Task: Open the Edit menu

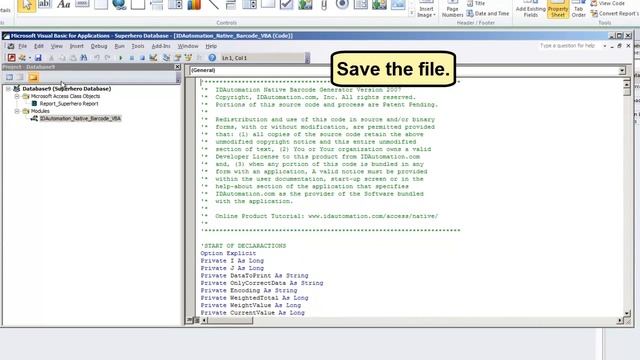Action: (x=39, y=46)
